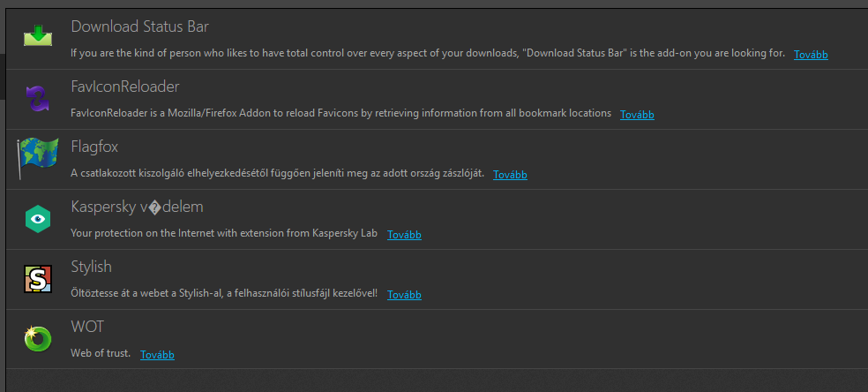Click the FavIconReloader purple arrow icon
Viewport: 868px width, 392px height.
coord(38,97)
